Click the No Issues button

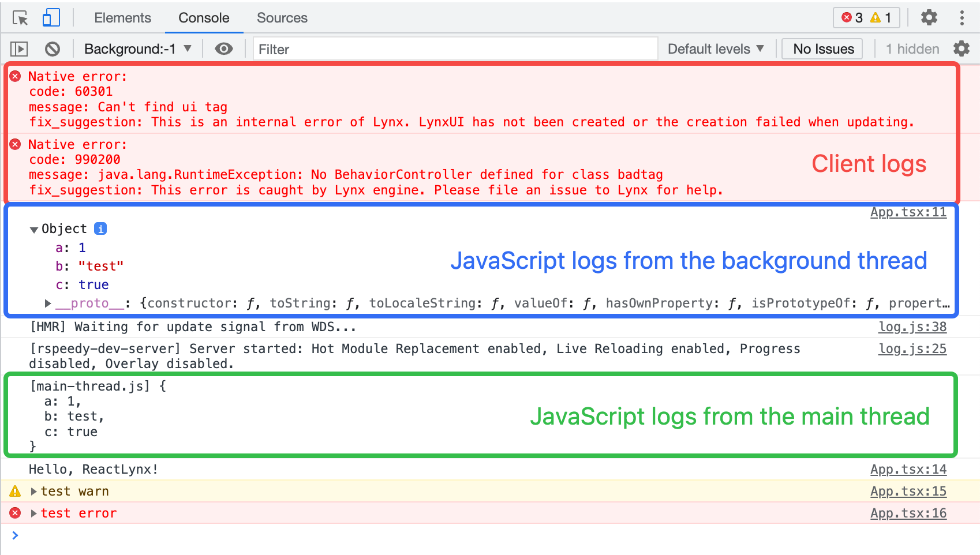(x=823, y=49)
